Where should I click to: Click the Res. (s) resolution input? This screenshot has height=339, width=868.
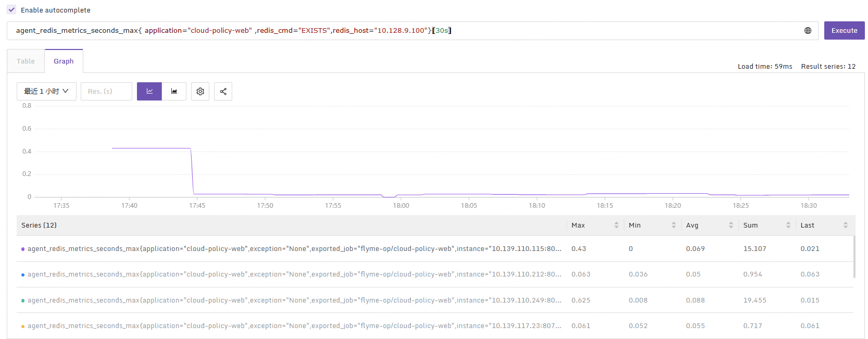pos(106,92)
